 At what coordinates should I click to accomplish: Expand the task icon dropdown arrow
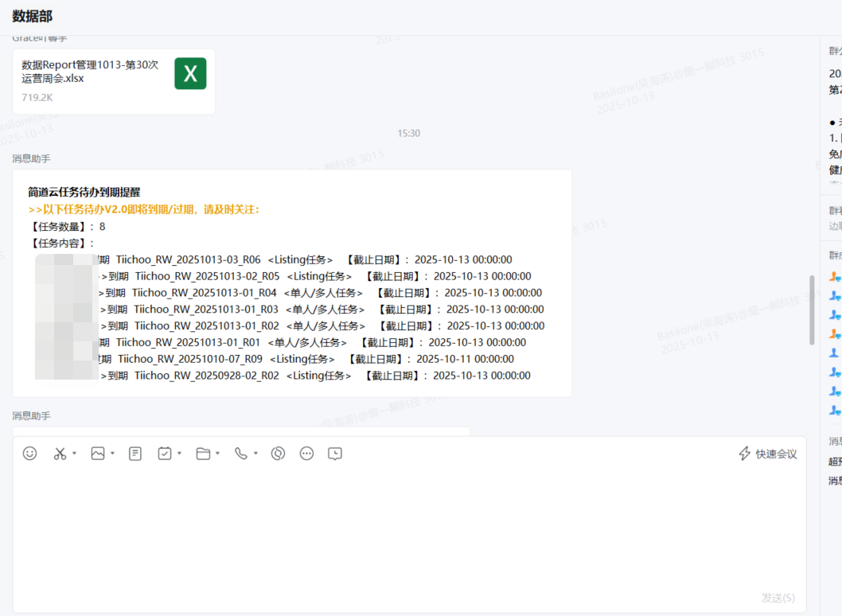(x=179, y=454)
